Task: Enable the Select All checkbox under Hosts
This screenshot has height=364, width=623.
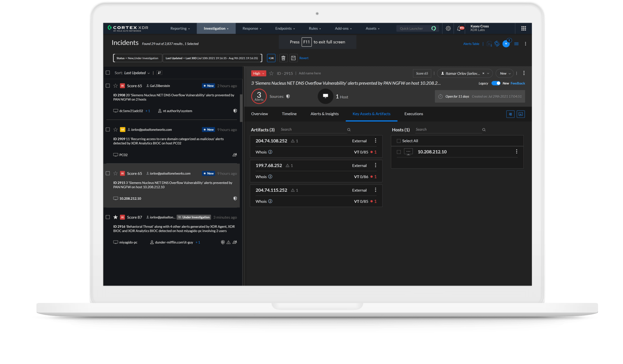Action: click(399, 140)
